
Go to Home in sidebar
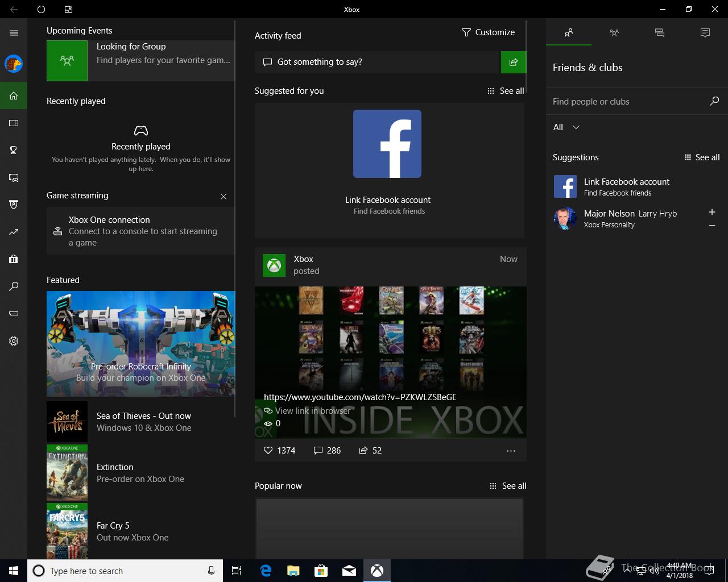point(14,95)
